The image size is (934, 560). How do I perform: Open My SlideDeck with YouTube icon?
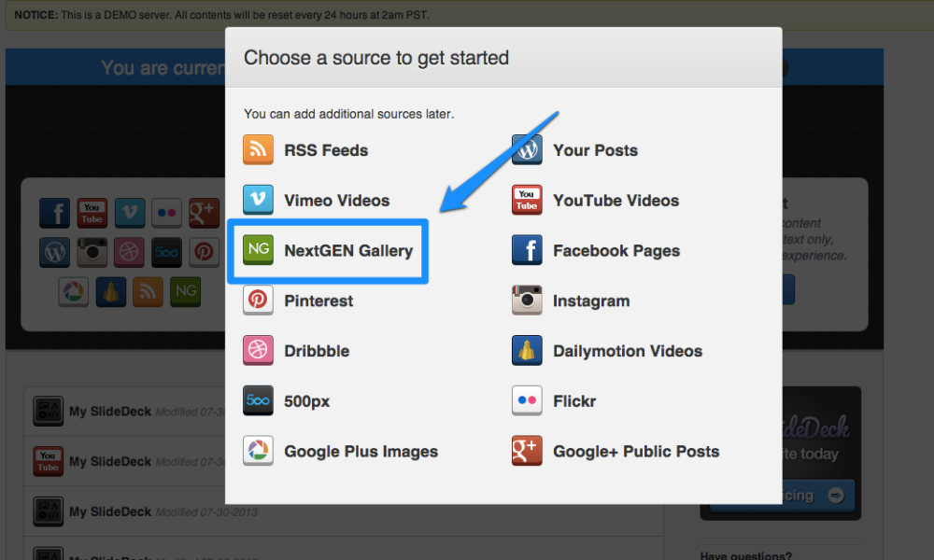[x=110, y=461]
